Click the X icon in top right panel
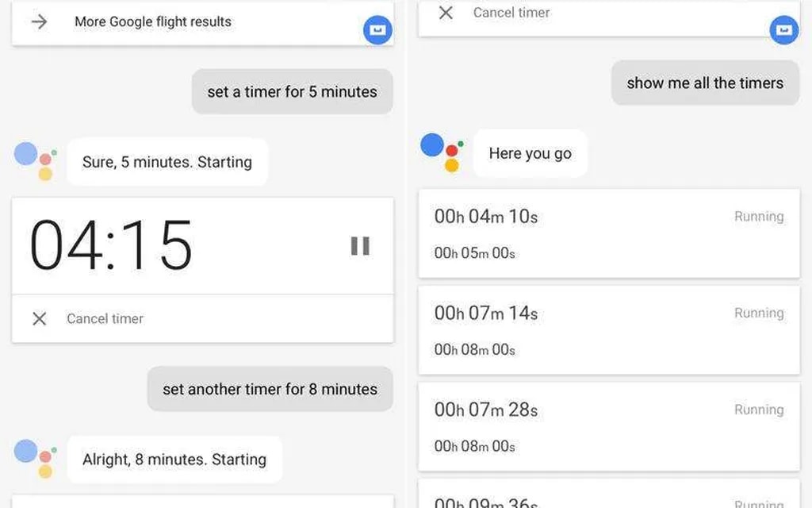The width and height of the screenshot is (812, 508). tap(446, 13)
